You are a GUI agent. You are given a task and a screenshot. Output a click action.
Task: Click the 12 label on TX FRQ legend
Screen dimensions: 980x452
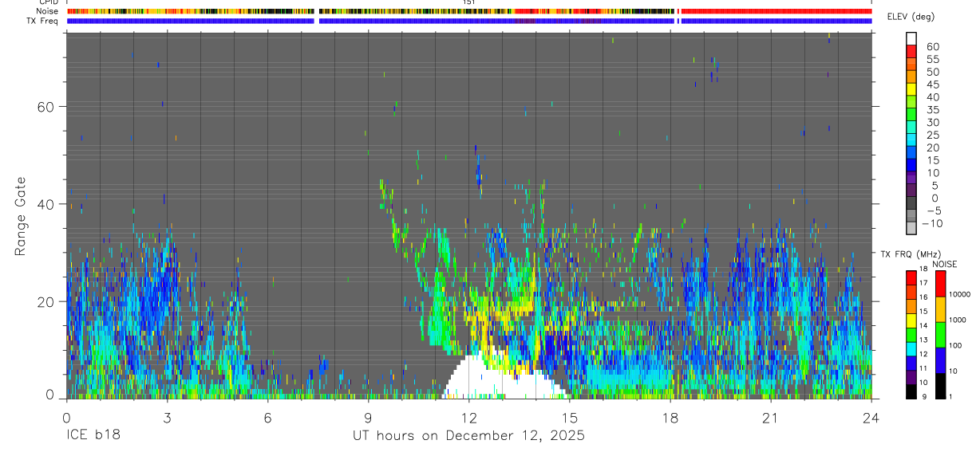[x=924, y=354]
